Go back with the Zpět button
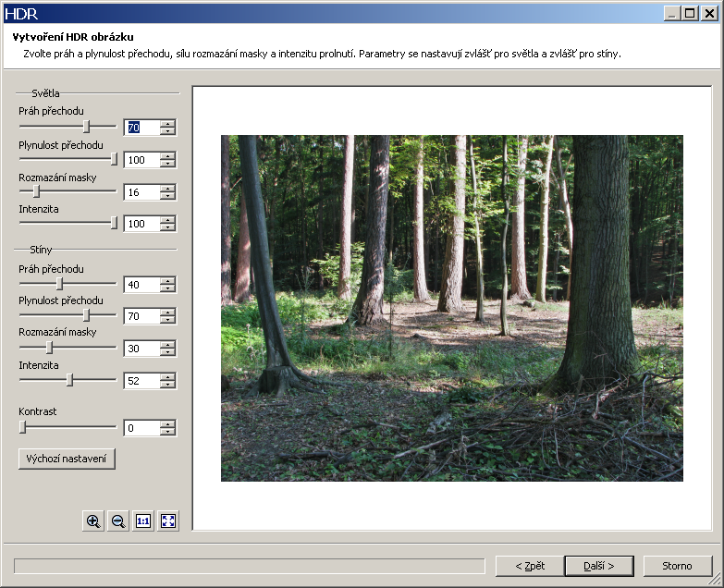Viewport: 724px width, 588px height. 529,565
